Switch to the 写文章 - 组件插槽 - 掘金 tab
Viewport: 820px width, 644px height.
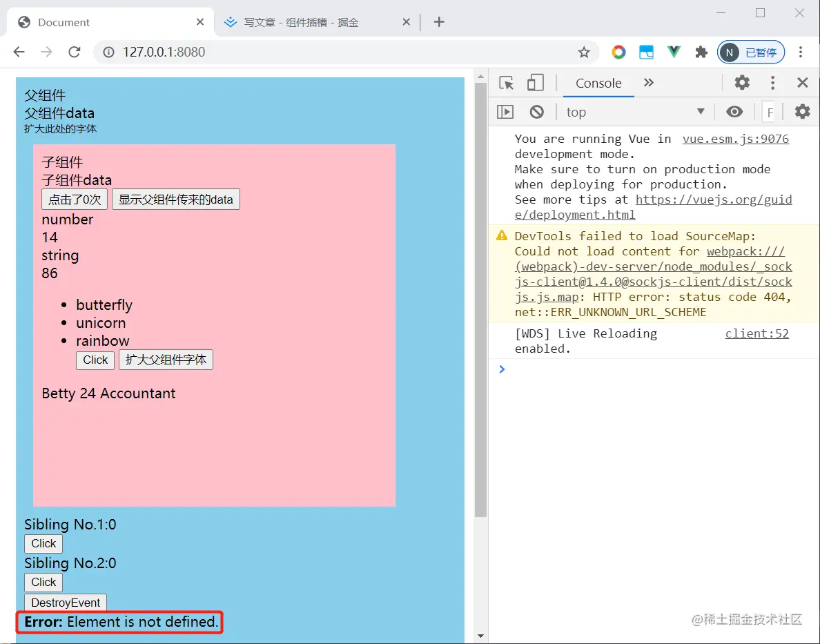[x=318, y=22]
